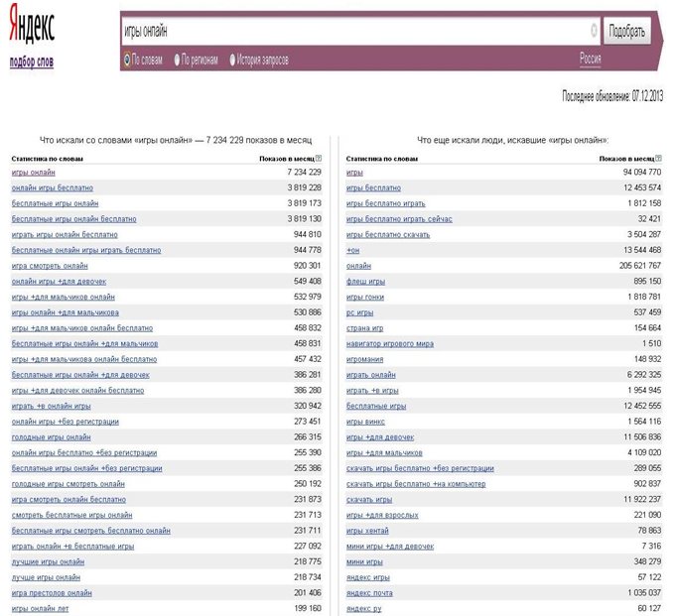Clear the search field with the X icon
The width and height of the screenshot is (674, 616).
pyautogui.click(x=594, y=31)
